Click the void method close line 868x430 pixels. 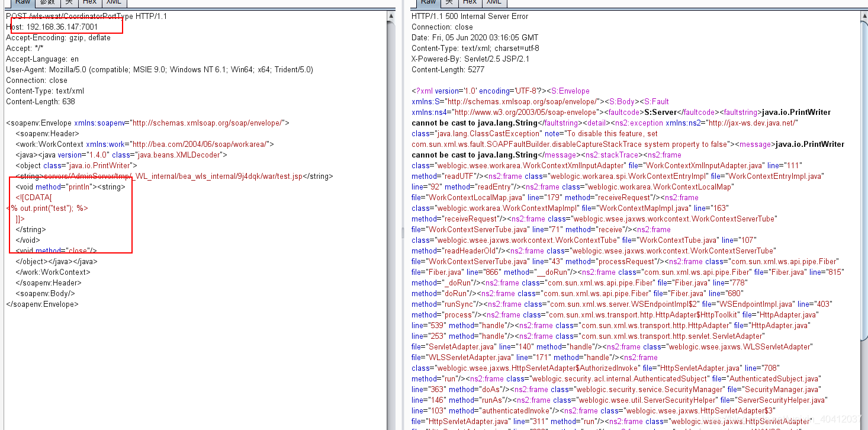point(56,251)
